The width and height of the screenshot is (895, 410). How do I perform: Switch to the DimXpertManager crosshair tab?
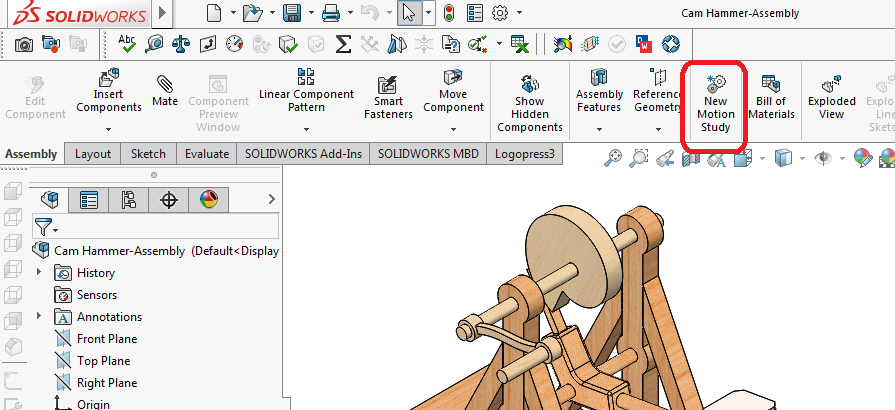pos(168,200)
